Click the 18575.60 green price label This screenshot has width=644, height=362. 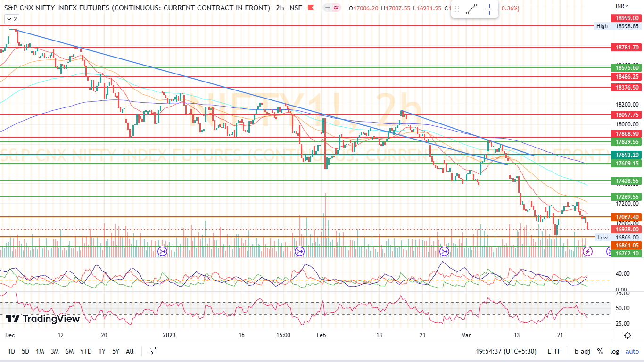tap(627, 68)
